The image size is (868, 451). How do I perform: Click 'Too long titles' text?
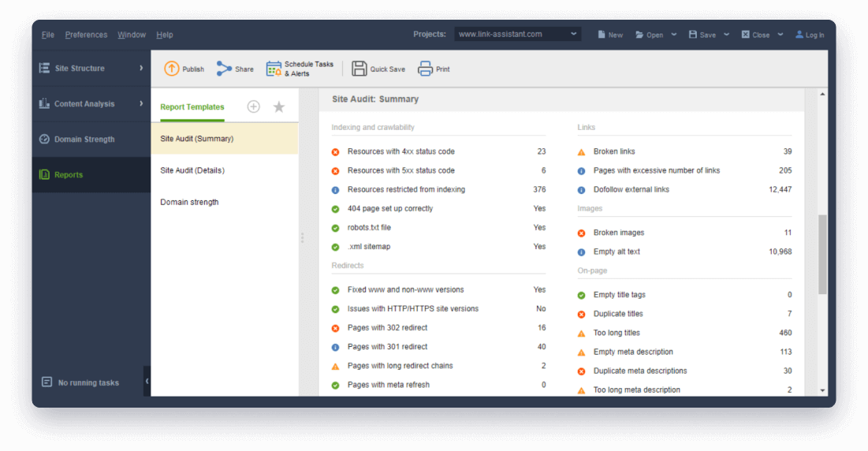tap(617, 333)
